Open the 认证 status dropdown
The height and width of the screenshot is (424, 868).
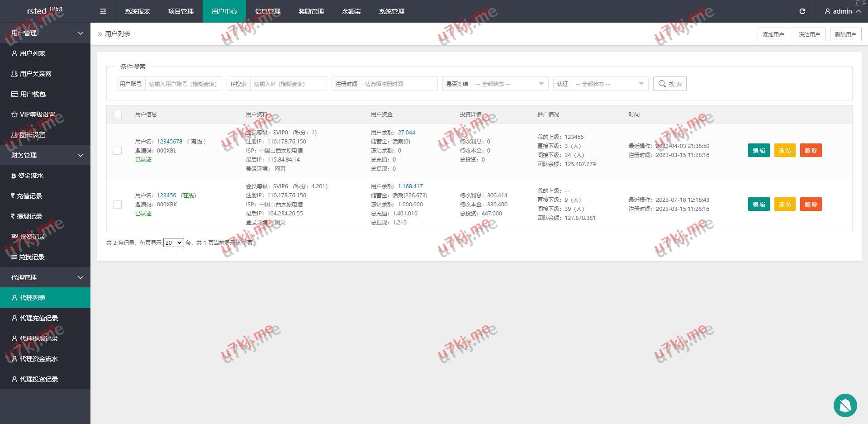click(609, 84)
